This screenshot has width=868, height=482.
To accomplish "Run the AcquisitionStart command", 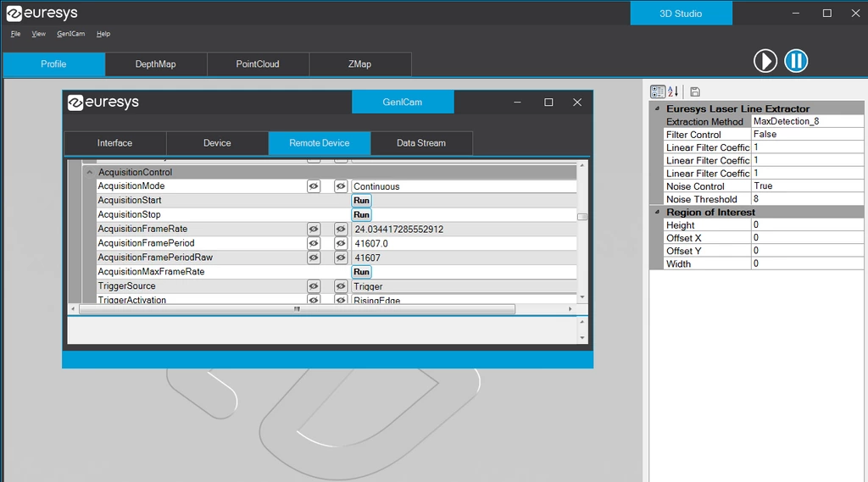I will pyautogui.click(x=362, y=201).
